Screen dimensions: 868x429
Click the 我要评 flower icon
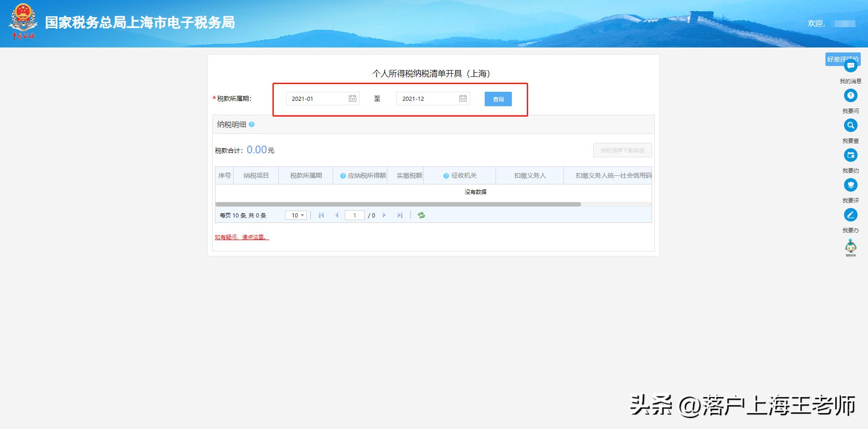coord(851,185)
